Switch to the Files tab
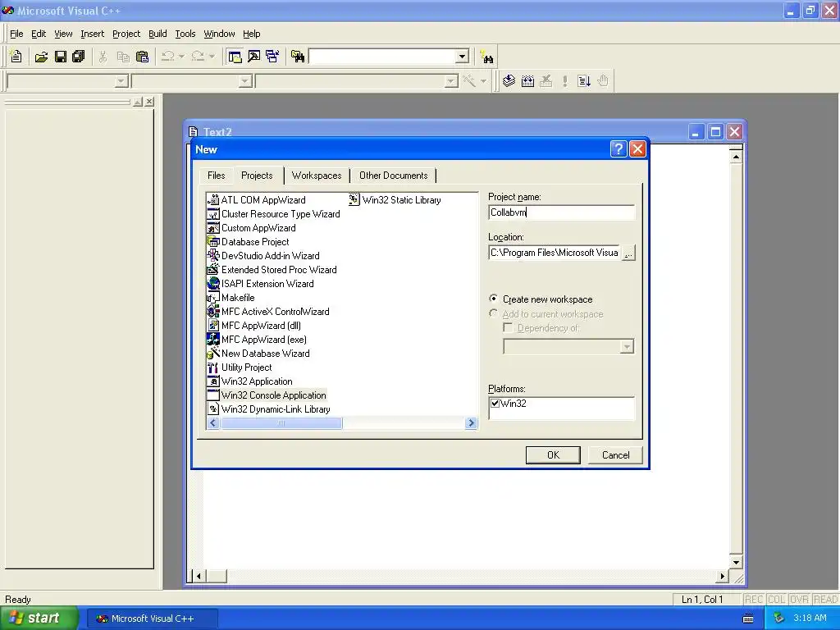Viewport: 840px width, 630px height. pyautogui.click(x=216, y=176)
